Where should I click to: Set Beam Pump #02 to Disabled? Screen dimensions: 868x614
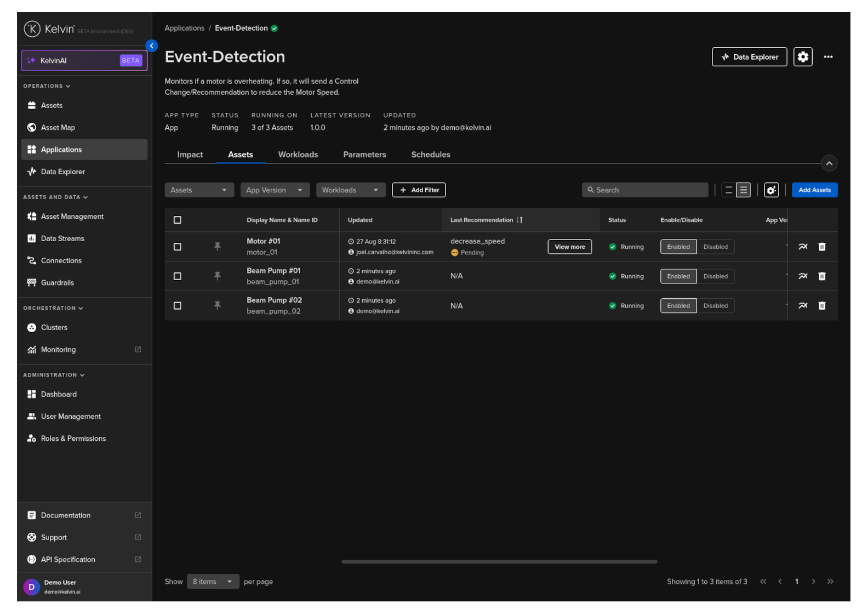(x=716, y=306)
